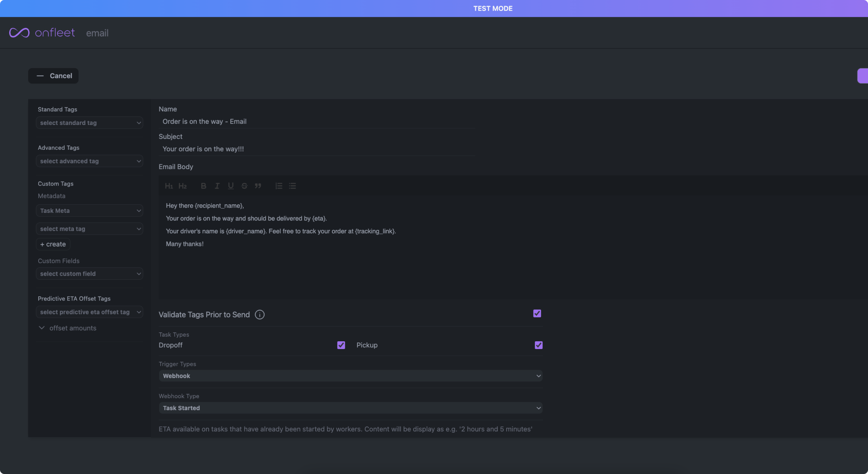This screenshot has height=474, width=868.
Task: Uncheck the Pickup task type
Action: click(x=538, y=345)
